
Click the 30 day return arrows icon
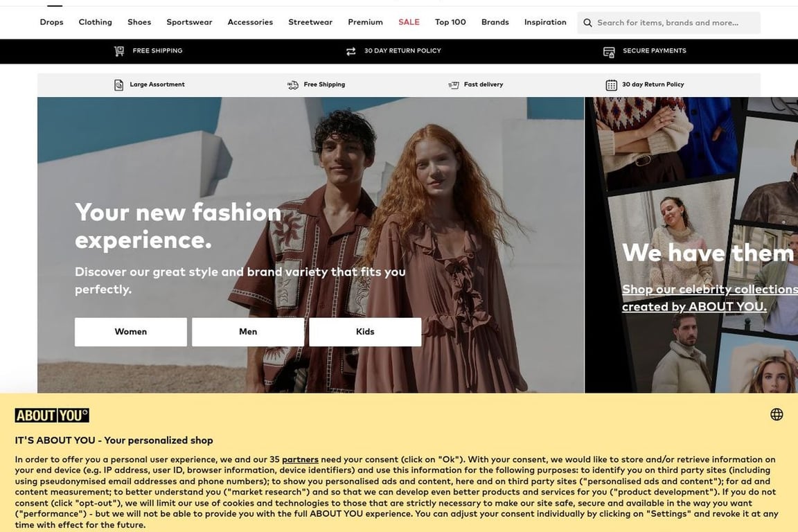click(x=351, y=51)
